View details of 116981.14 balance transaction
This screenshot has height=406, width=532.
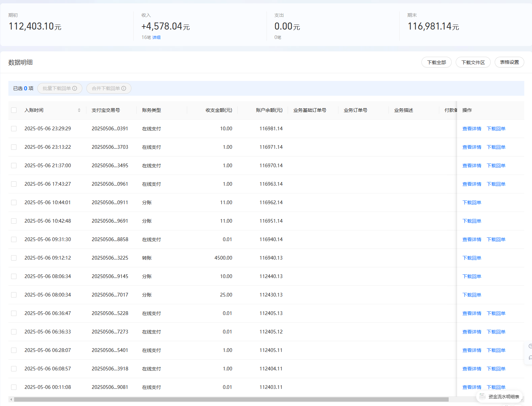click(x=472, y=129)
